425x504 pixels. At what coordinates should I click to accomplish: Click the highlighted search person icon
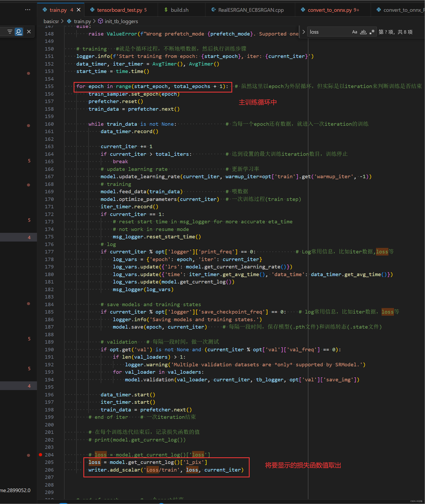[x=19, y=32]
